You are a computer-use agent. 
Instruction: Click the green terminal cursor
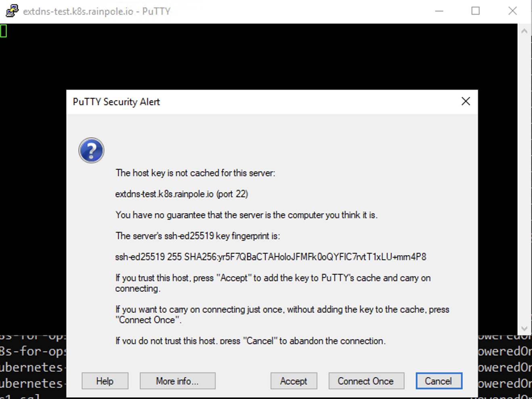[x=4, y=31]
